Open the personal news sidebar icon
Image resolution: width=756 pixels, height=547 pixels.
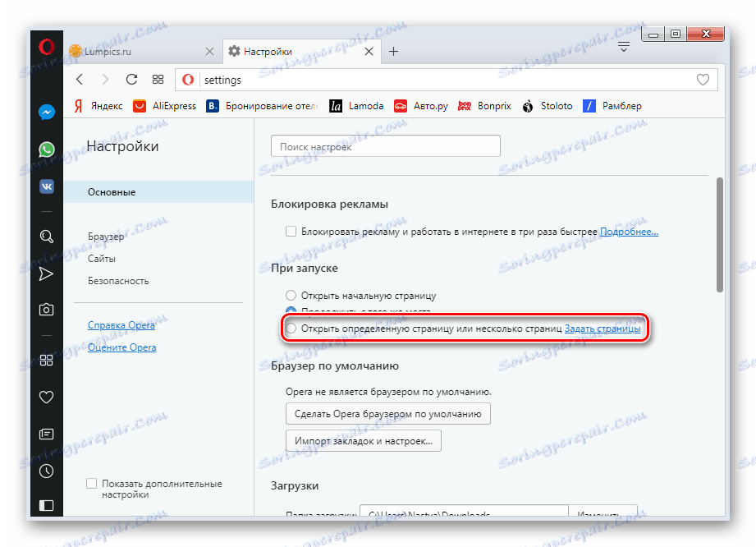[46, 434]
